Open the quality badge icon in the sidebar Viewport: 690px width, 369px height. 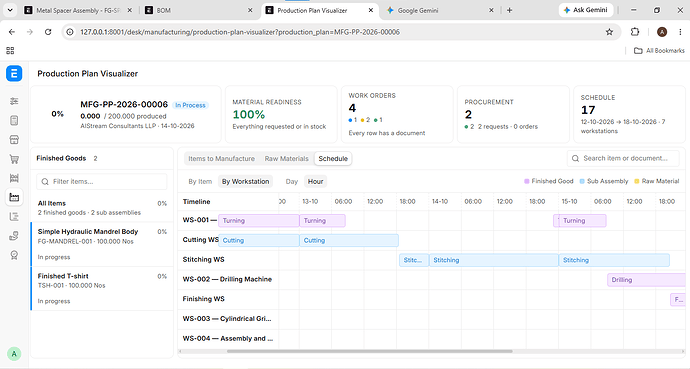tap(14, 255)
